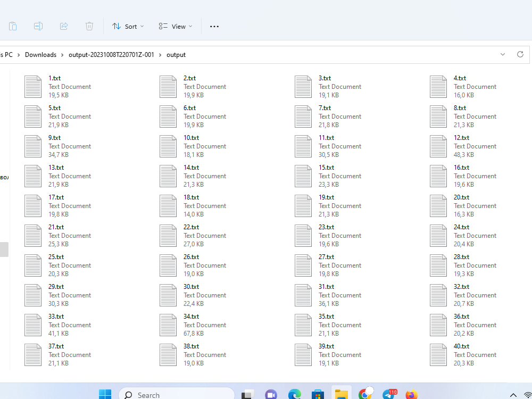This screenshot has width=532, height=399.
Task: Select the 37.txt file icon
Action: coord(33,355)
